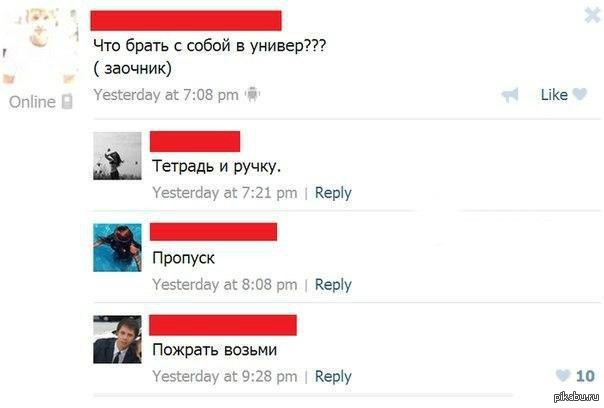
Task: Reply to the "Пожрать возьми" comment
Action: (333, 376)
